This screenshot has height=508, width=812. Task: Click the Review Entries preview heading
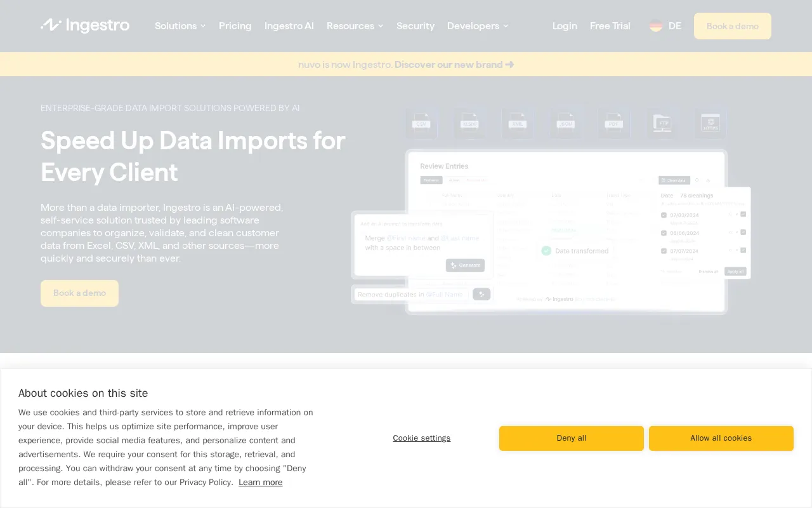click(444, 166)
